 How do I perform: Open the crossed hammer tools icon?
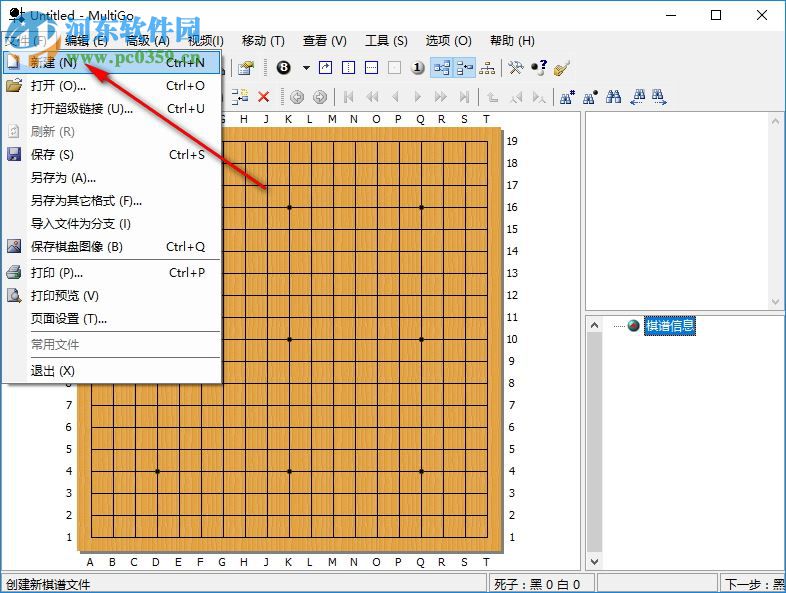pos(516,68)
